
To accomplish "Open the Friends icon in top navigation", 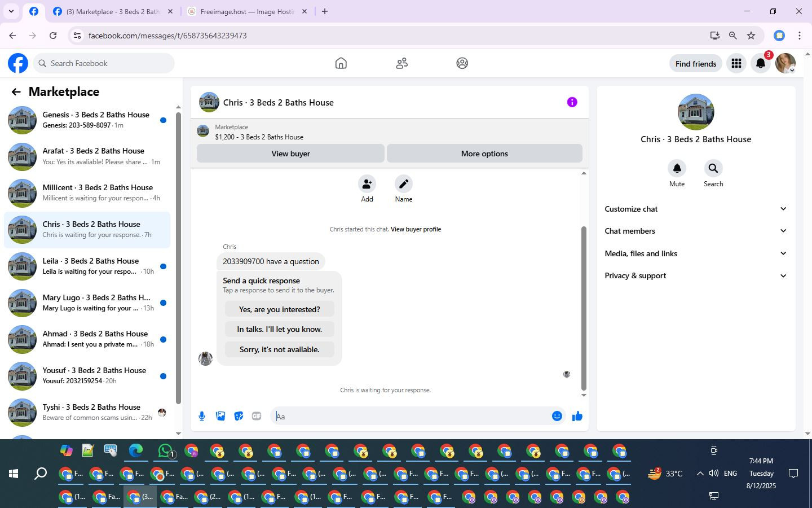I will [401, 63].
